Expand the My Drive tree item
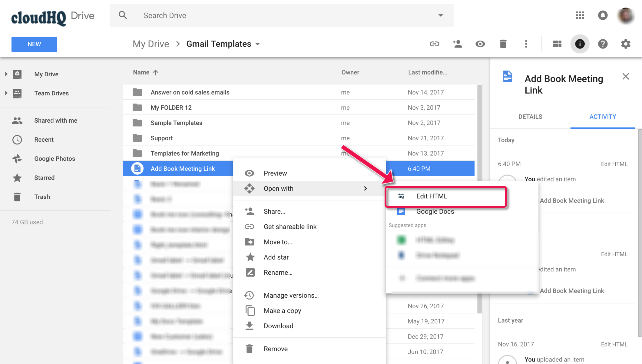Screen dimensions: 642x364 pyautogui.click(x=6, y=73)
